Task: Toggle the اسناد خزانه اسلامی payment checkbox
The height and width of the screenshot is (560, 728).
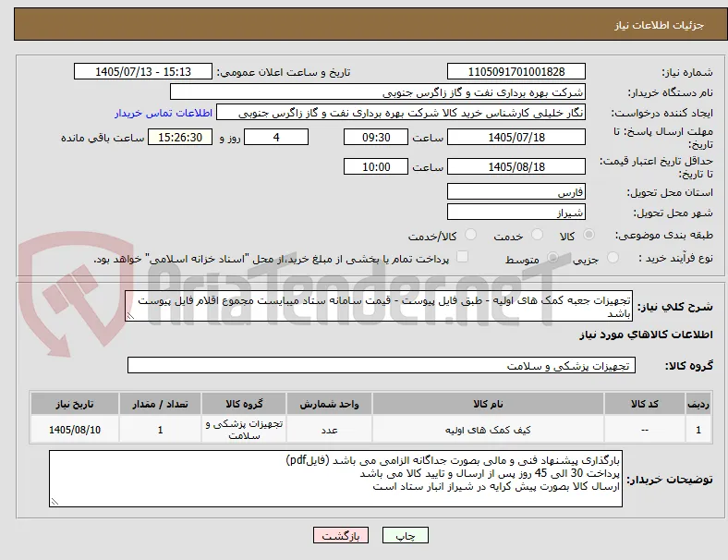Action: (463, 256)
